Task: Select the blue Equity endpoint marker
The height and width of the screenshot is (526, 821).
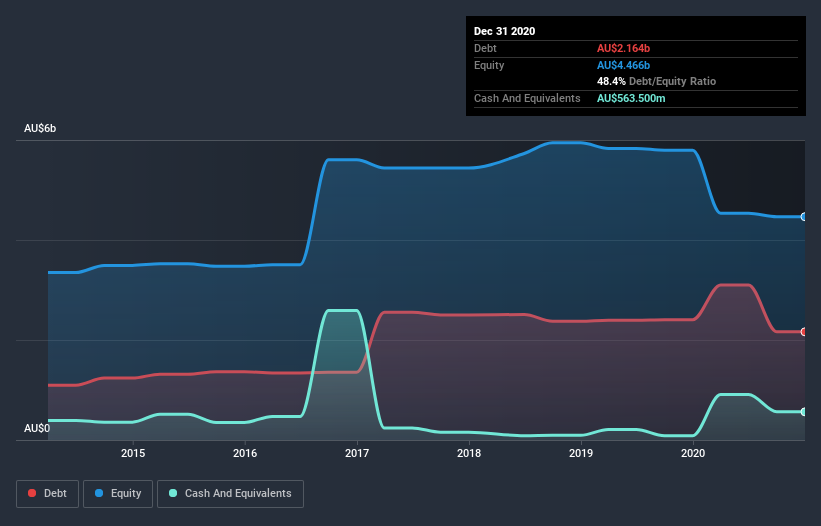Action: [x=804, y=217]
